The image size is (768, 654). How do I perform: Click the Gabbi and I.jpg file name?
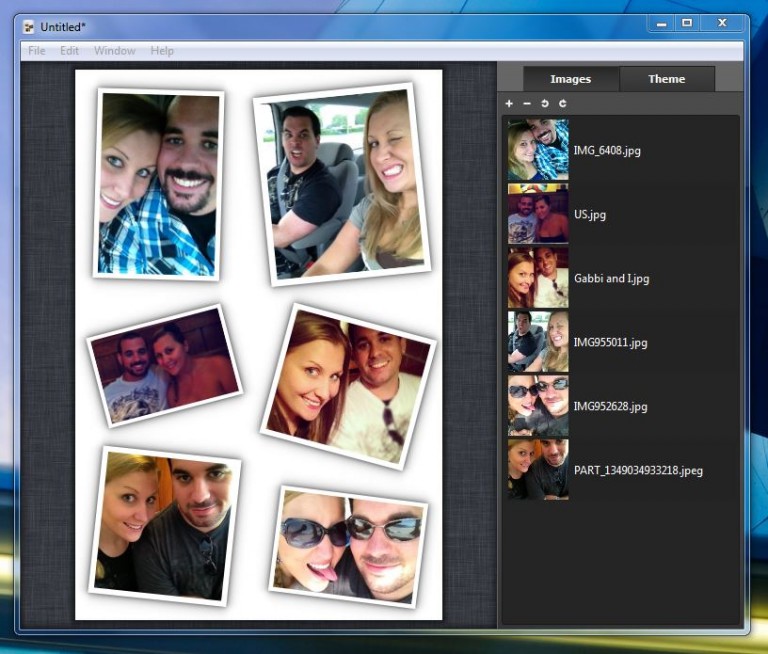pos(611,278)
